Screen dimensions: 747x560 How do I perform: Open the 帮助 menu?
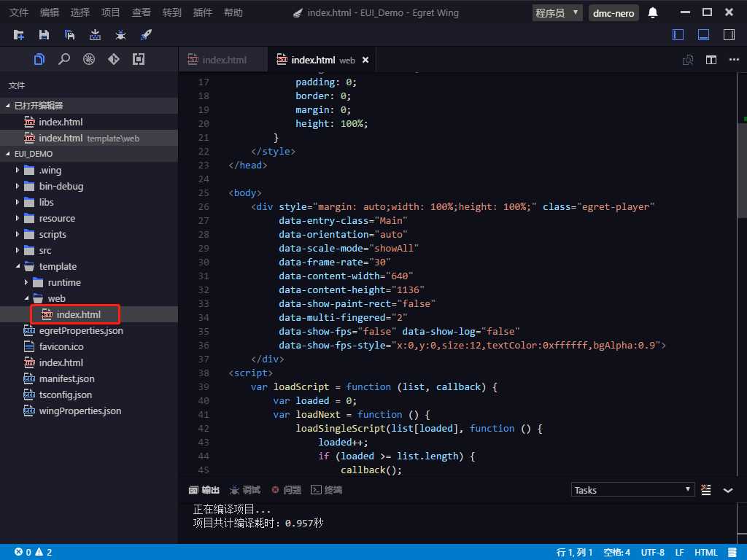[x=233, y=13]
